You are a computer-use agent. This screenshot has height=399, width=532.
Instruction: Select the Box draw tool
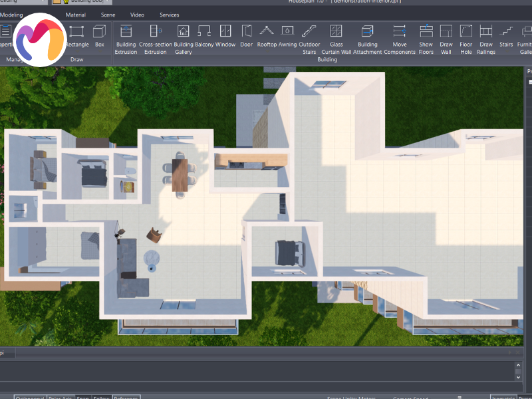click(100, 35)
